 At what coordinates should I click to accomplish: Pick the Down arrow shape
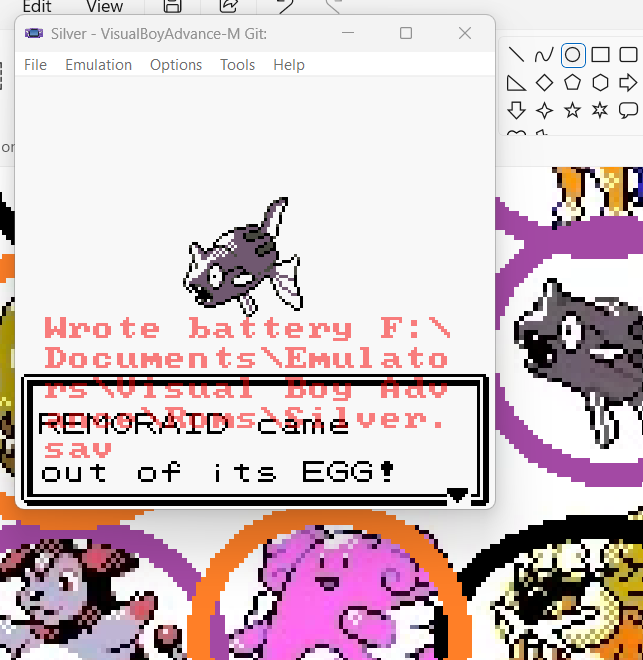[517, 109]
